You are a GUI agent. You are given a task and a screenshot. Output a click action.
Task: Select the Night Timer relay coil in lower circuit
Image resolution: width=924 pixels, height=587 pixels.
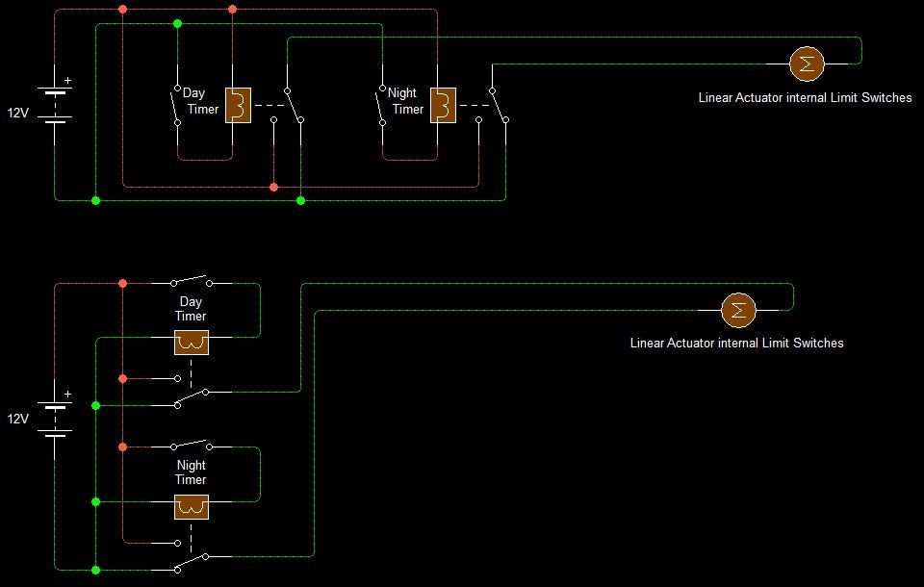click(x=191, y=506)
